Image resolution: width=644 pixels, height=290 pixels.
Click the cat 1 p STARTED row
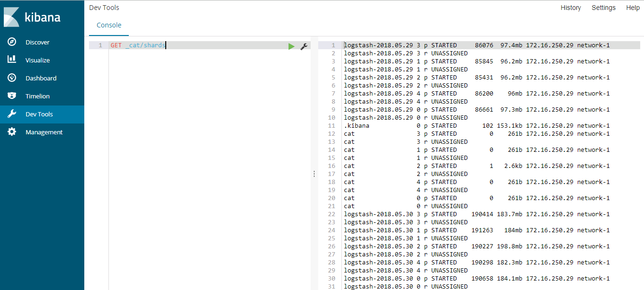pos(477,149)
